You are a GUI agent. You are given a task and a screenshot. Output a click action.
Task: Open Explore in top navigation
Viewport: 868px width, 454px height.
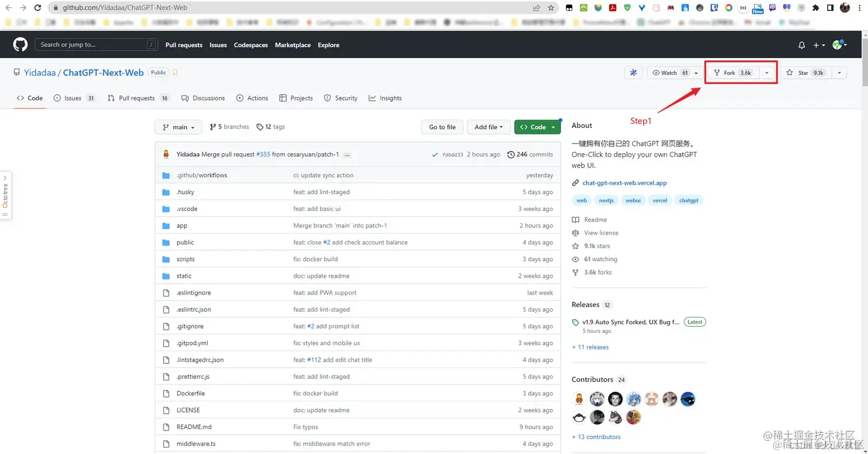(x=328, y=45)
